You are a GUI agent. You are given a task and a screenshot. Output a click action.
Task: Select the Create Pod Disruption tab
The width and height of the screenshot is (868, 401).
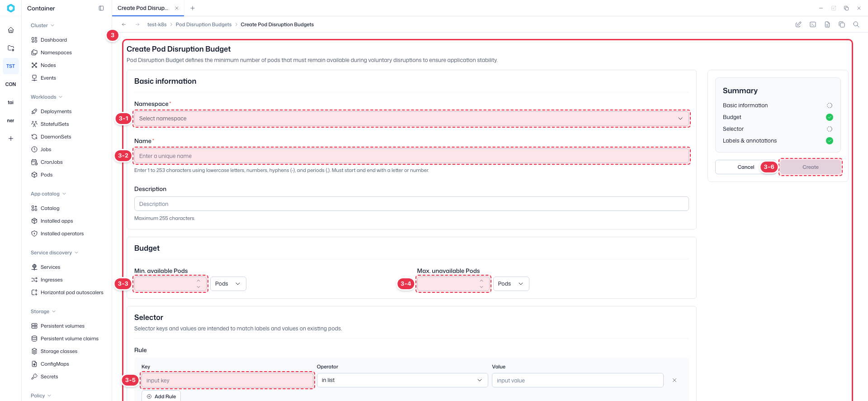[143, 8]
